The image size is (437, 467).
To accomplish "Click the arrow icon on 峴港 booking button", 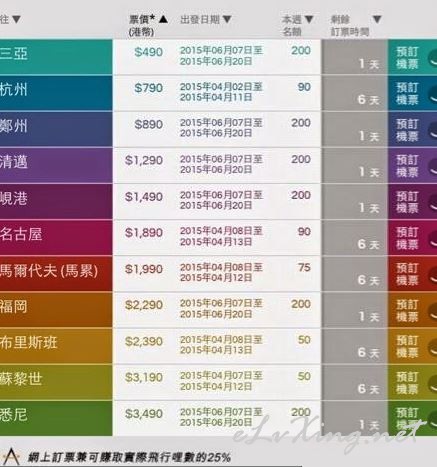I will point(432,202).
